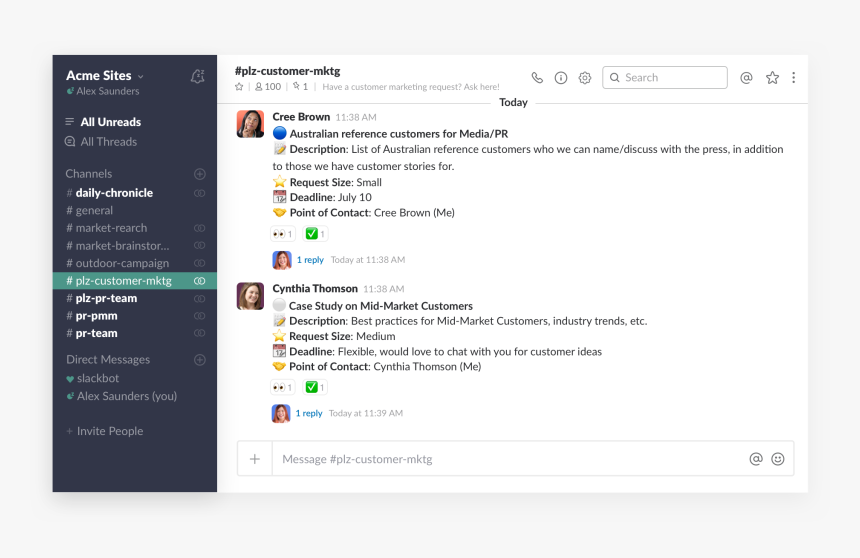Click shared channel icon next to pr-pmm
The image size is (860, 558).
coord(200,316)
